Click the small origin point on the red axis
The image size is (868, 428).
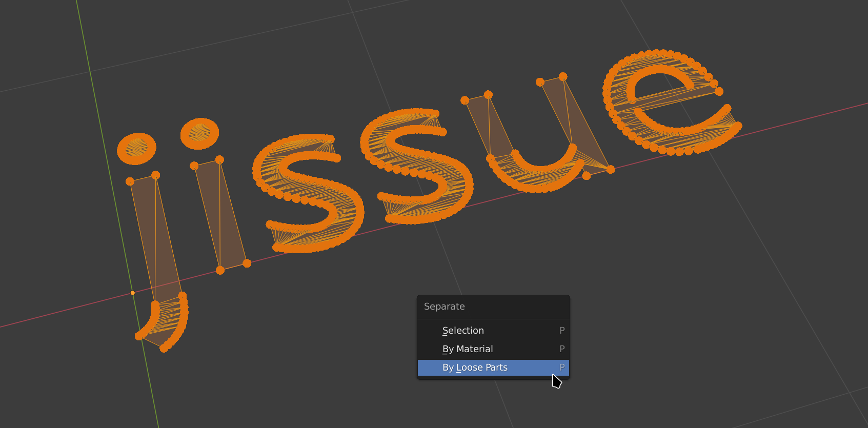[x=133, y=293]
